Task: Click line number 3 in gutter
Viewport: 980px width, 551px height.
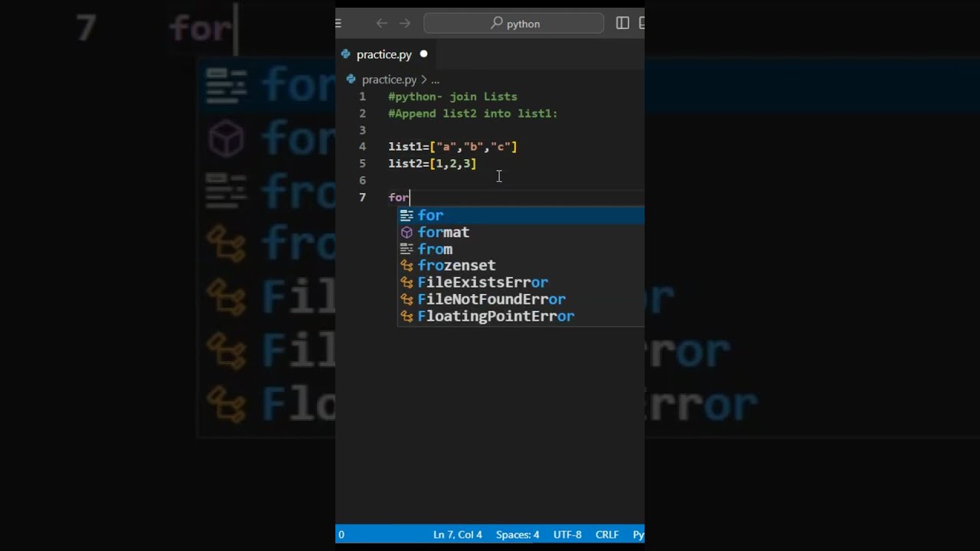Action: click(362, 130)
